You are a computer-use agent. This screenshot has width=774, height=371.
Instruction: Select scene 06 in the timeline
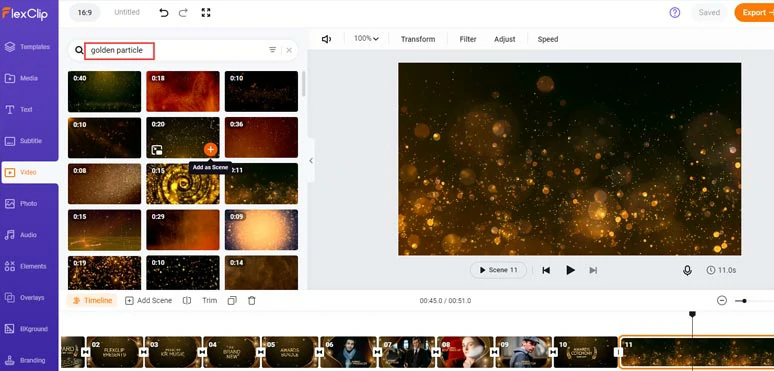tap(348, 352)
